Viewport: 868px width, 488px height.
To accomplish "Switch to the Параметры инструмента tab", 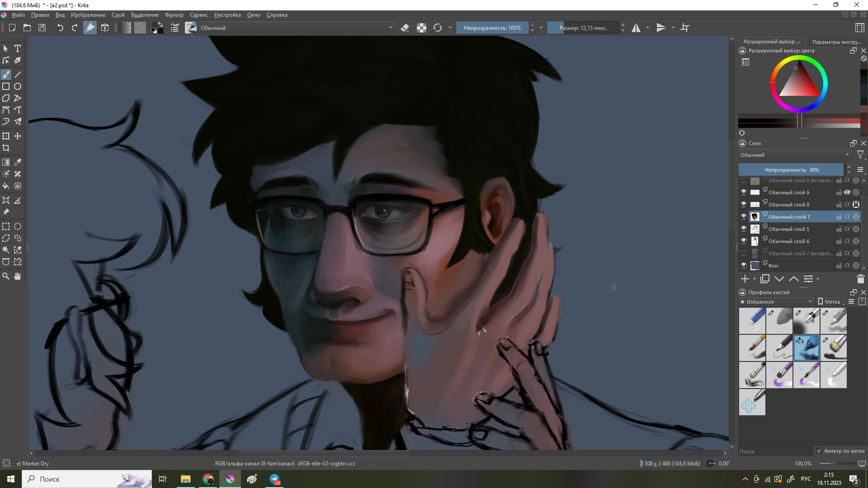I will coord(836,42).
